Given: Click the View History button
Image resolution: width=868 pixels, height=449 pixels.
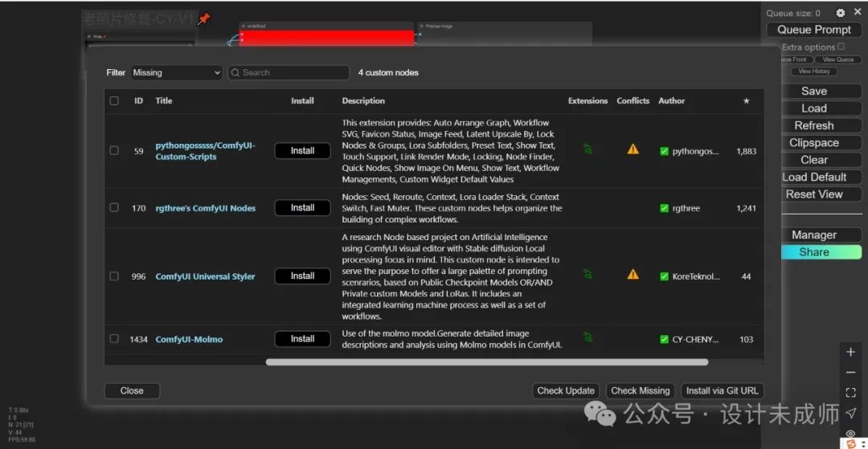Looking at the screenshot, I should (x=813, y=71).
